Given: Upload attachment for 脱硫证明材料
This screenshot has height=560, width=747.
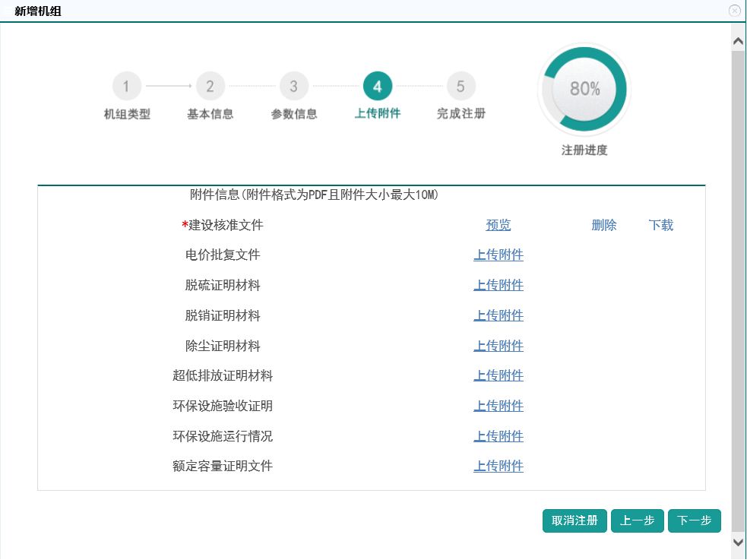Looking at the screenshot, I should (x=499, y=285).
